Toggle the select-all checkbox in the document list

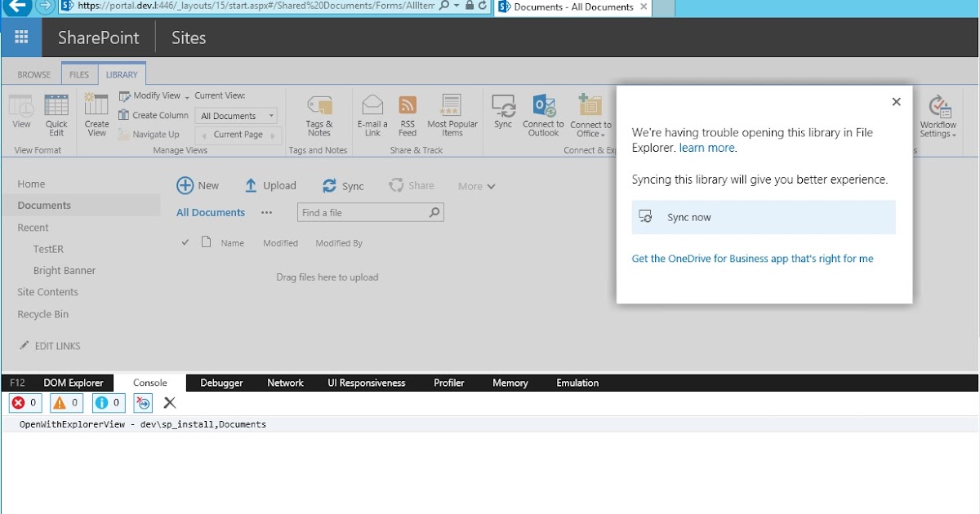(185, 242)
